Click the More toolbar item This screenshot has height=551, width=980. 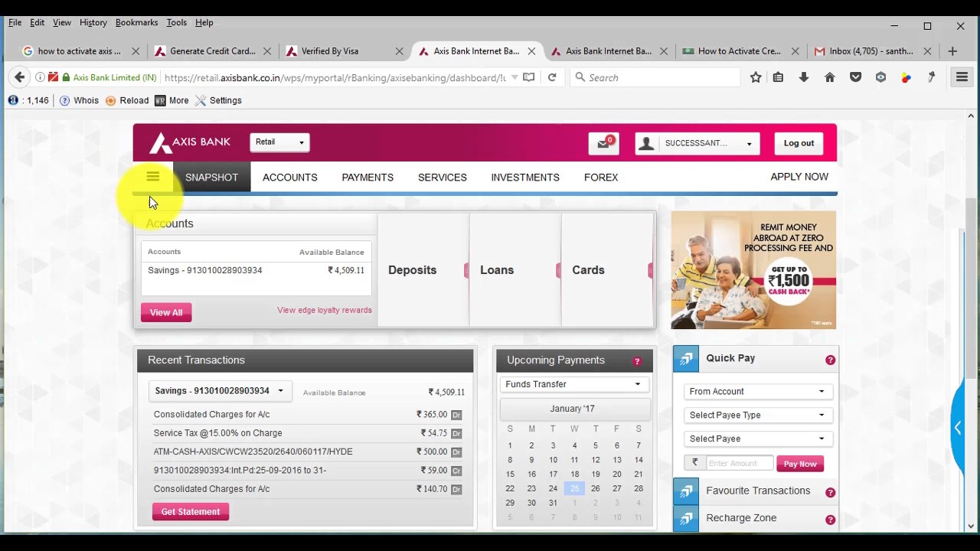[x=171, y=100]
